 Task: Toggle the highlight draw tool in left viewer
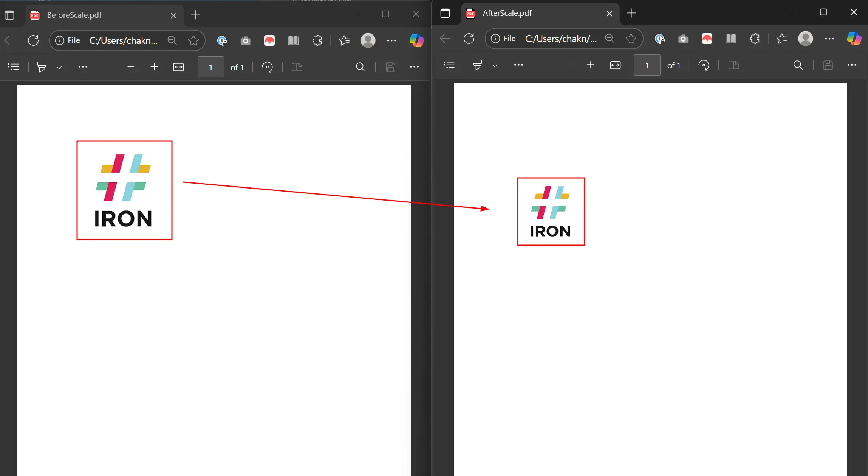(x=42, y=67)
